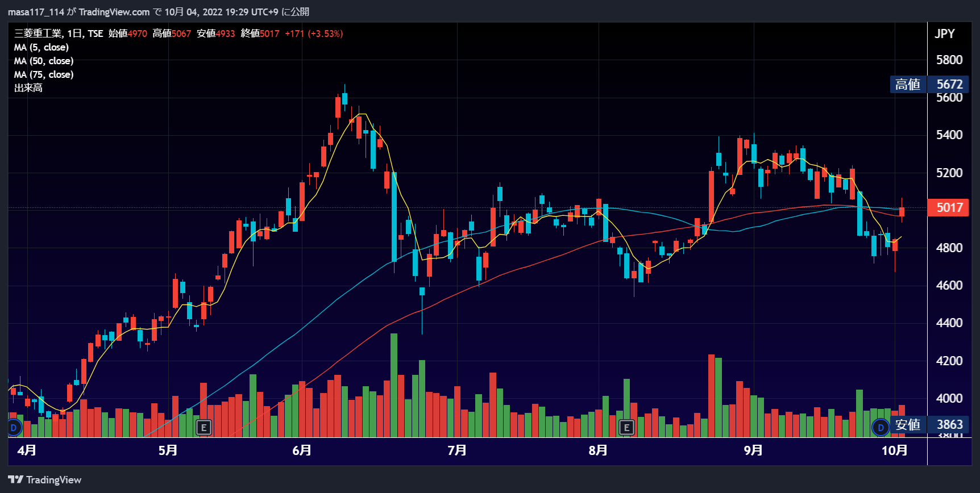The height and width of the screenshot is (493, 980).
Task: Click the 8月 label on time axis
Action: point(598,450)
